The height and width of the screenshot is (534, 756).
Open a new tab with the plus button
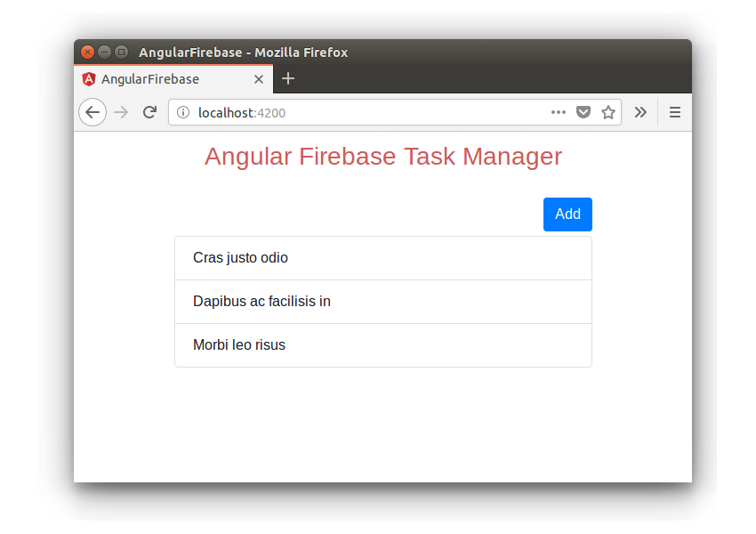pyautogui.click(x=288, y=78)
